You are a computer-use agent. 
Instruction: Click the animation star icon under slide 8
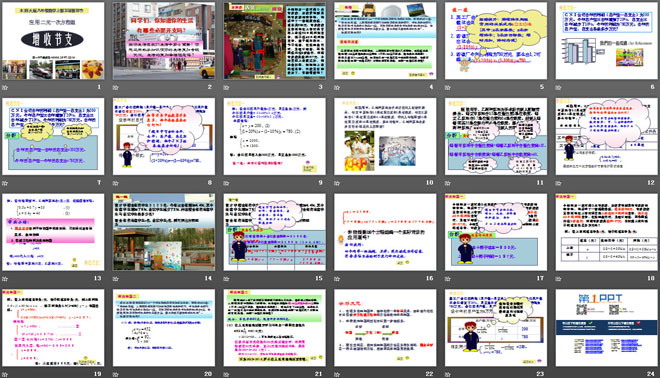point(116,183)
